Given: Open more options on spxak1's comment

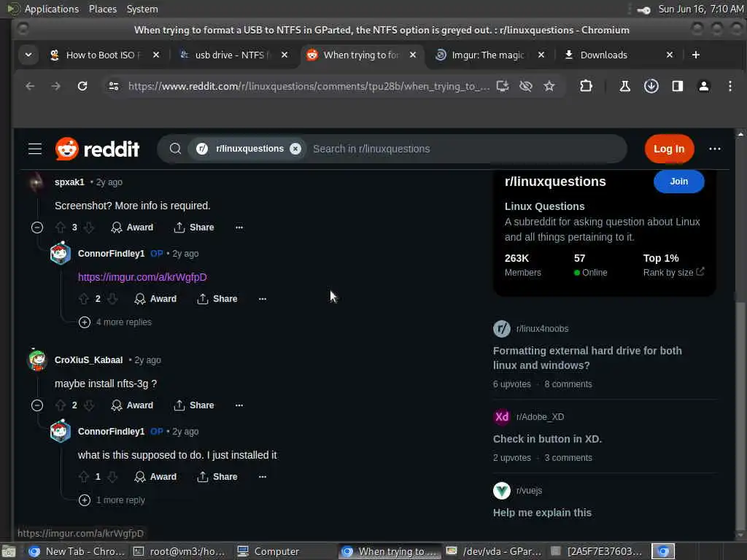Looking at the screenshot, I should [239, 227].
